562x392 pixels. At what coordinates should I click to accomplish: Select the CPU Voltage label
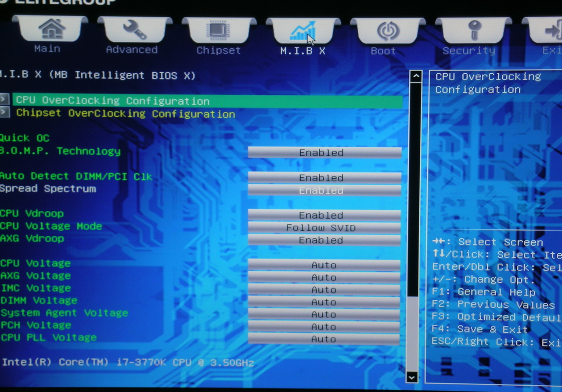click(x=35, y=263)
